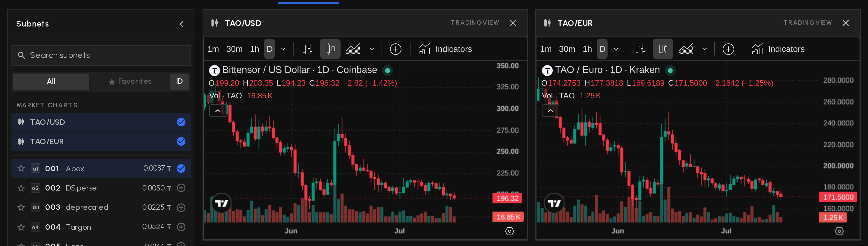Screen dimensions: 868x246
Task: Click the Bittensor T logo on TAO/USD
Action: click(214, 71)
